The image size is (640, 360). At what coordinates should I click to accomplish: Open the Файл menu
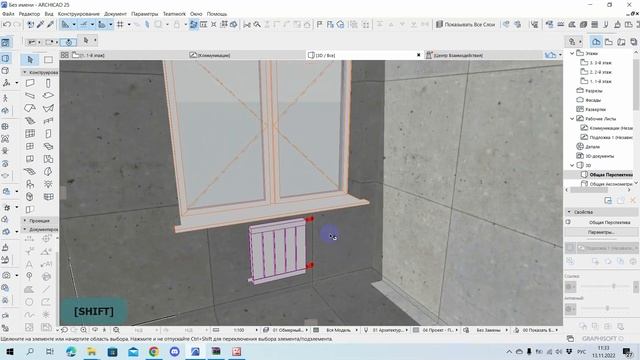tap(8, 14)
